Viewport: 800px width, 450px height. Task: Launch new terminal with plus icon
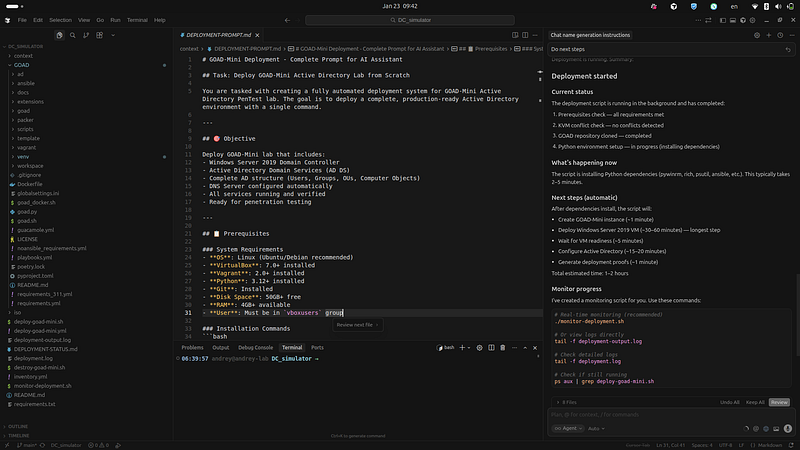462,347
